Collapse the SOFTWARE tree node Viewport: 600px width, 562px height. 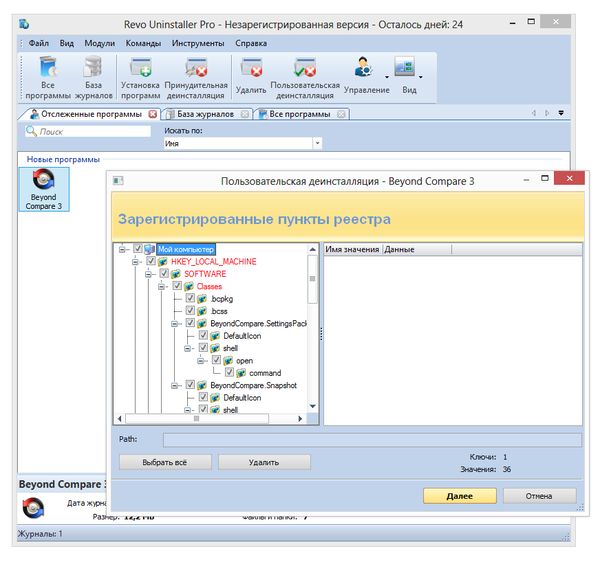tap(148, 274)
